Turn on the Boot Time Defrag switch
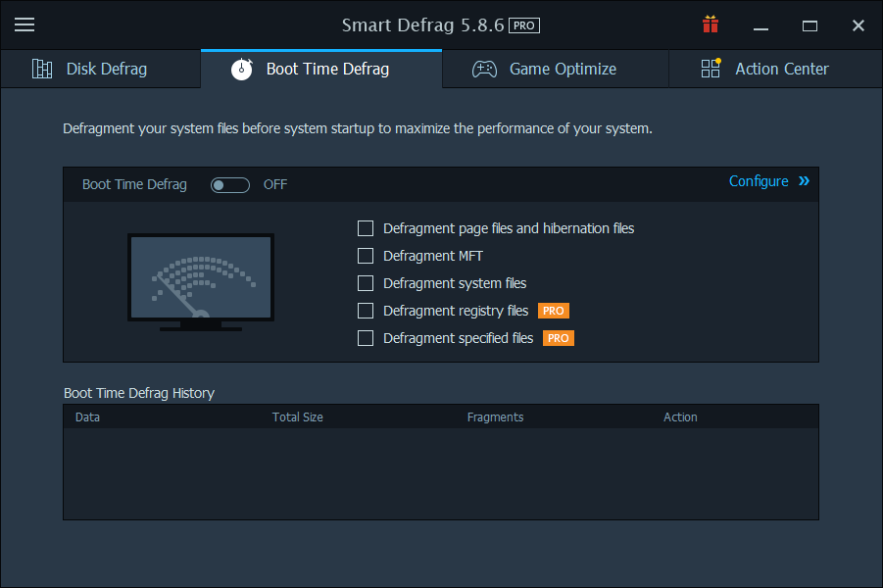Image resolution: width=883 pixels, height=588 pixels. [230, 185]
